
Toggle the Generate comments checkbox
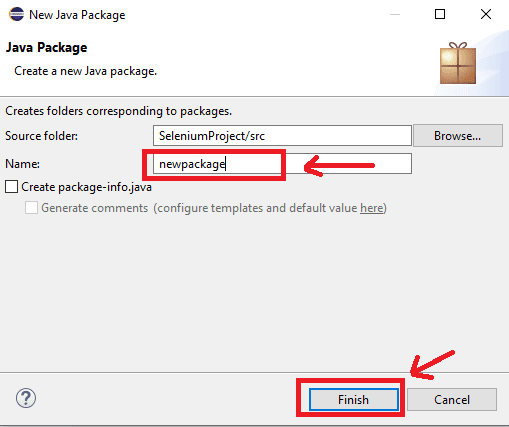[31, 208]
